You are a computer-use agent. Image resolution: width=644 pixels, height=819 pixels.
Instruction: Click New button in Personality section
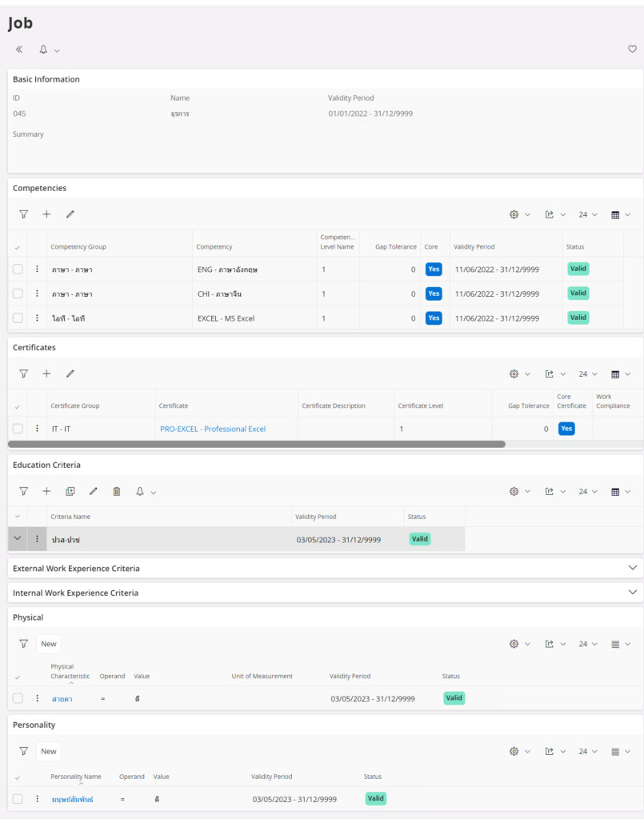click(49, 751)
